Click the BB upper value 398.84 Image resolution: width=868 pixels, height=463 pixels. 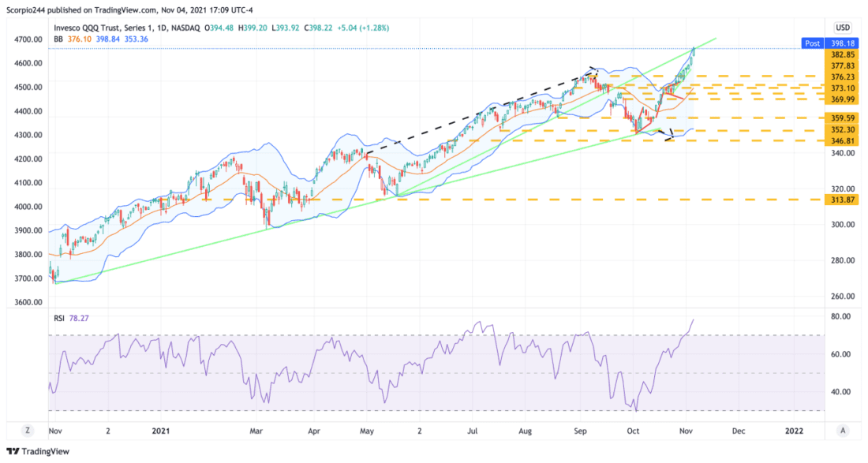pyautogui.click(x=109, y=39)
